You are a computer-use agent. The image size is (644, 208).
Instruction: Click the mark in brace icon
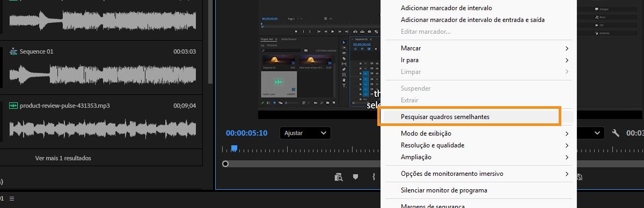(x=374, y=176)
